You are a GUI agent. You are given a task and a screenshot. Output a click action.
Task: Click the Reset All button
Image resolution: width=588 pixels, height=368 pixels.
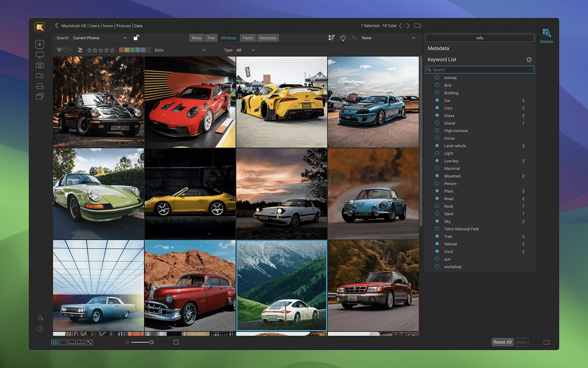[x=502, y=342]
